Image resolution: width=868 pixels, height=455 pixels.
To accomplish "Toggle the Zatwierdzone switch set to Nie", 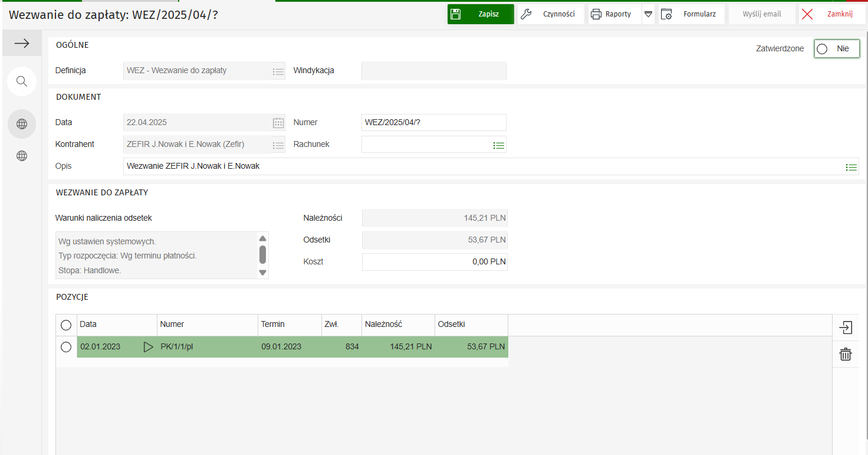I will [836, 49].
